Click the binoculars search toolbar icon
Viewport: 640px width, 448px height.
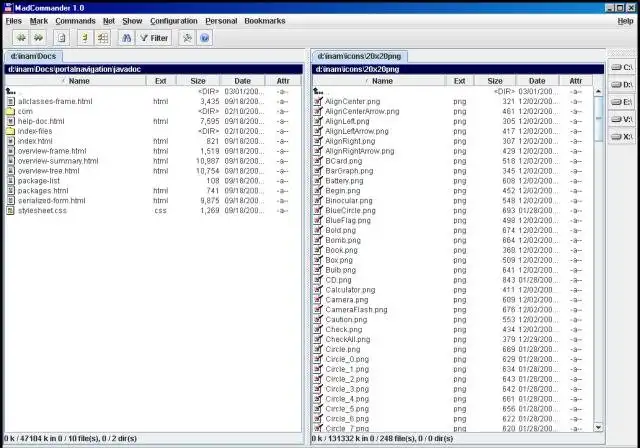tap(127, 38)
